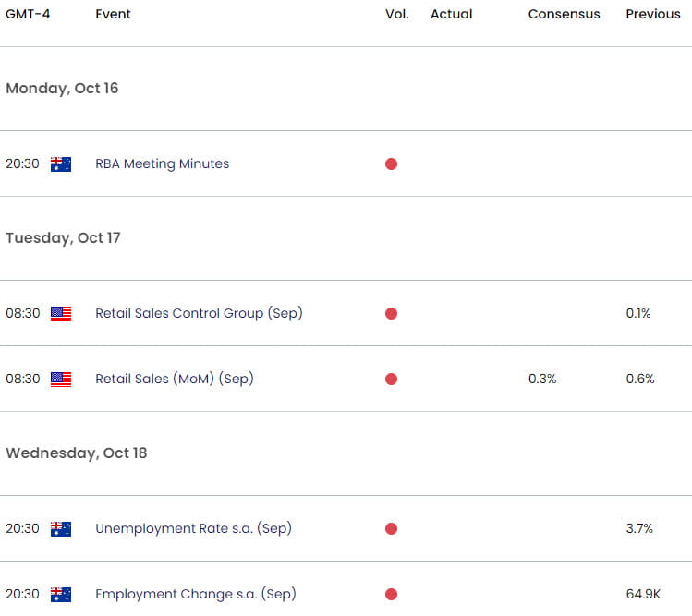Click 08:30 time of Retail Sales Control Group
This screenshot has width=692, height=616.
point(22,313)
